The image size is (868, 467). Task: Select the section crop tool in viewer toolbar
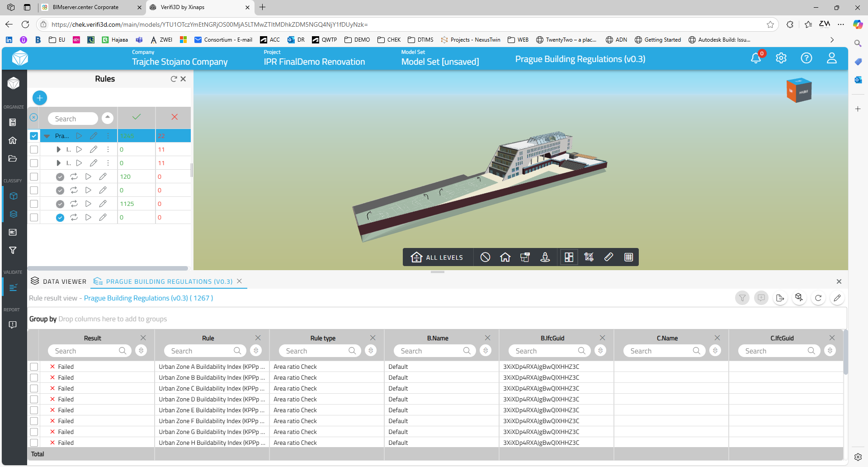click(x=589, y=257)
